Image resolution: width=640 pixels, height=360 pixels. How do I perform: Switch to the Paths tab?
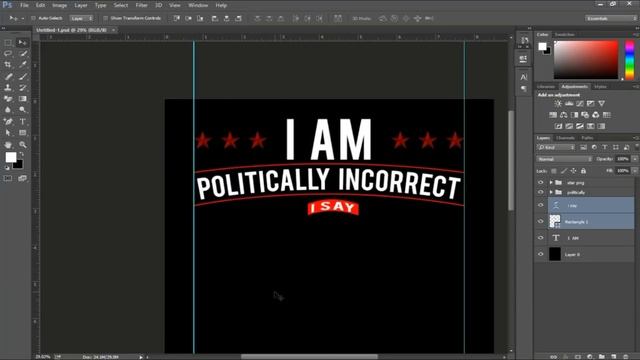pyautogui.click(x=587, y=138)
